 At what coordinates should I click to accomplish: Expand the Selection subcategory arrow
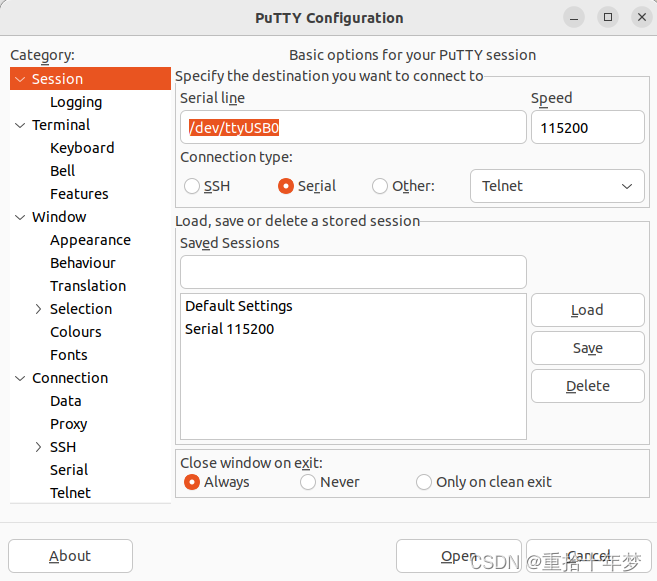38,309
